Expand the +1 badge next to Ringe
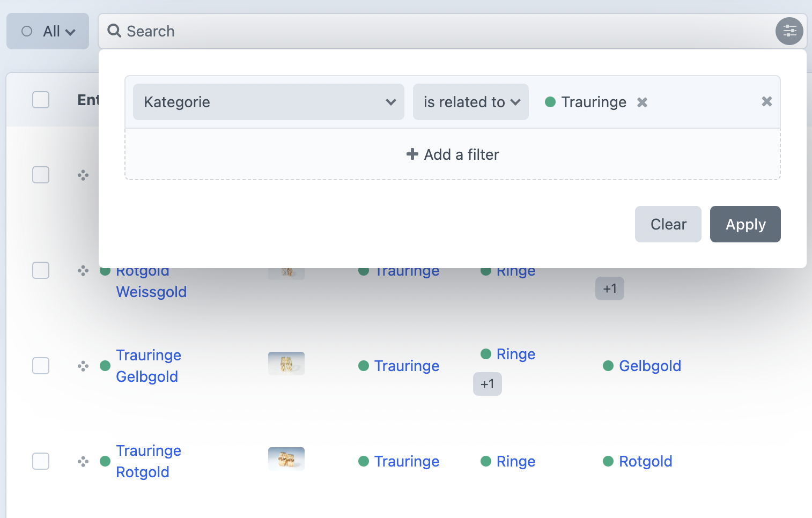The image size is (812, 518). pos(487,383)
